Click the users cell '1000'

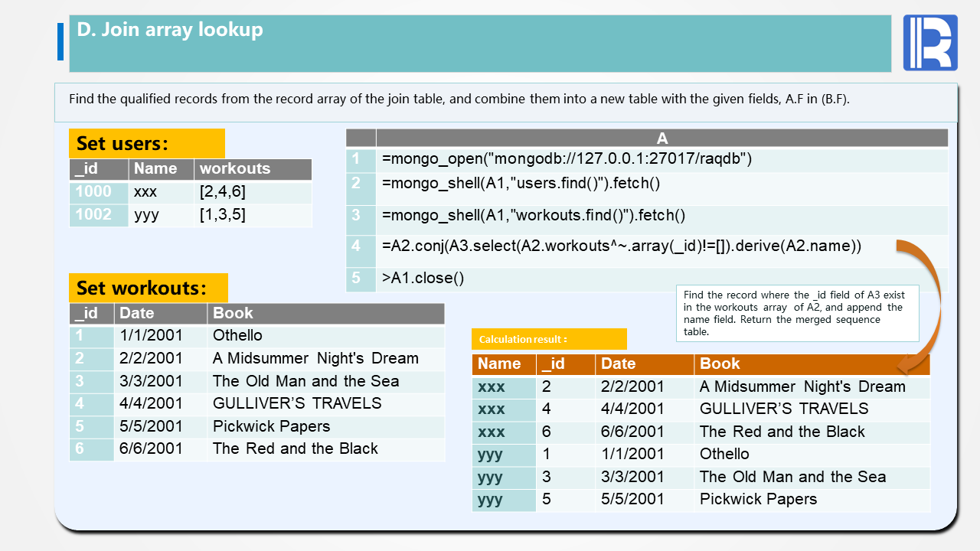[99, 191]
